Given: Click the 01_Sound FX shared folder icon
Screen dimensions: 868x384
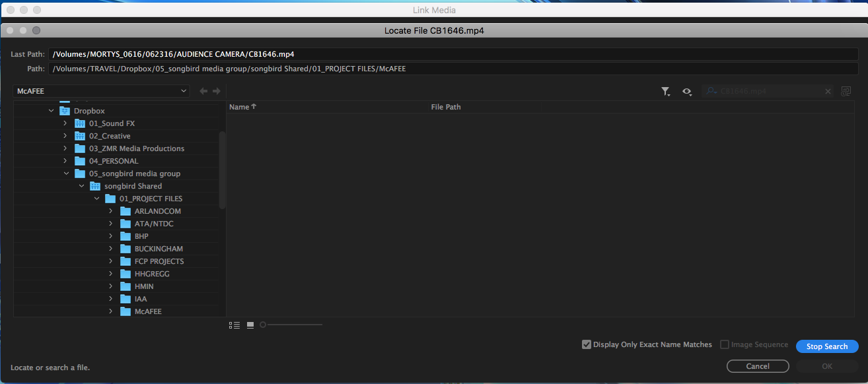Looking at the screenshot, I should [x=80, y=123].
